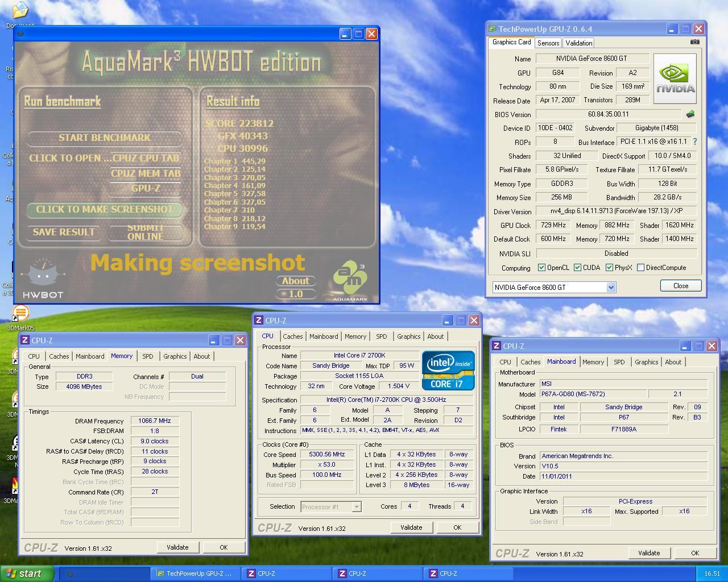Close the GPU-Z window with X
Viewport: 728px width, 582px height.
(x=699, y=28)
